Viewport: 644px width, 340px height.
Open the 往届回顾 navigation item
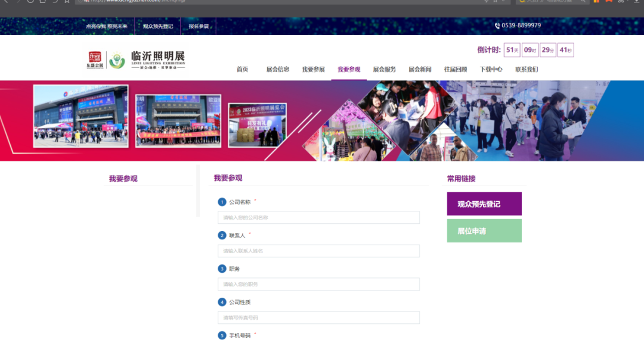(456, 69)
